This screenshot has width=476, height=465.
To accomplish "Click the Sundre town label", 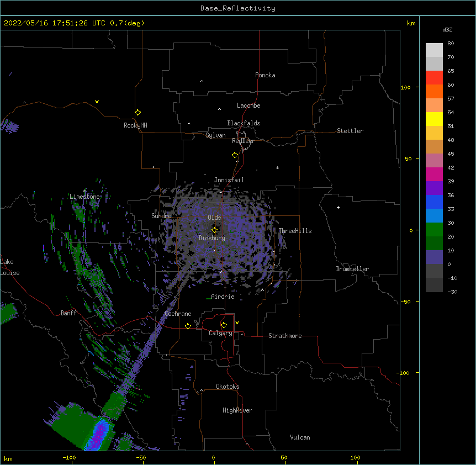I will (161, 216).
